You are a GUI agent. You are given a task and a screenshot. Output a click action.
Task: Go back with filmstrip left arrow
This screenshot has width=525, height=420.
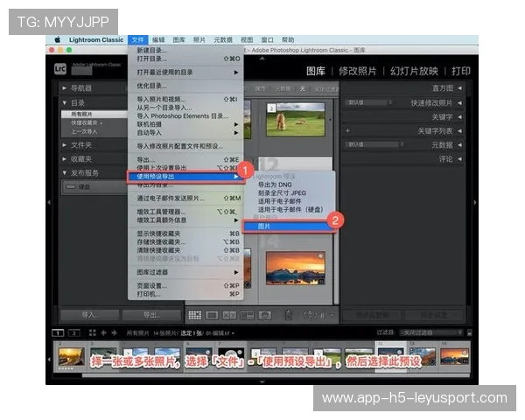[x=104, y=332]
